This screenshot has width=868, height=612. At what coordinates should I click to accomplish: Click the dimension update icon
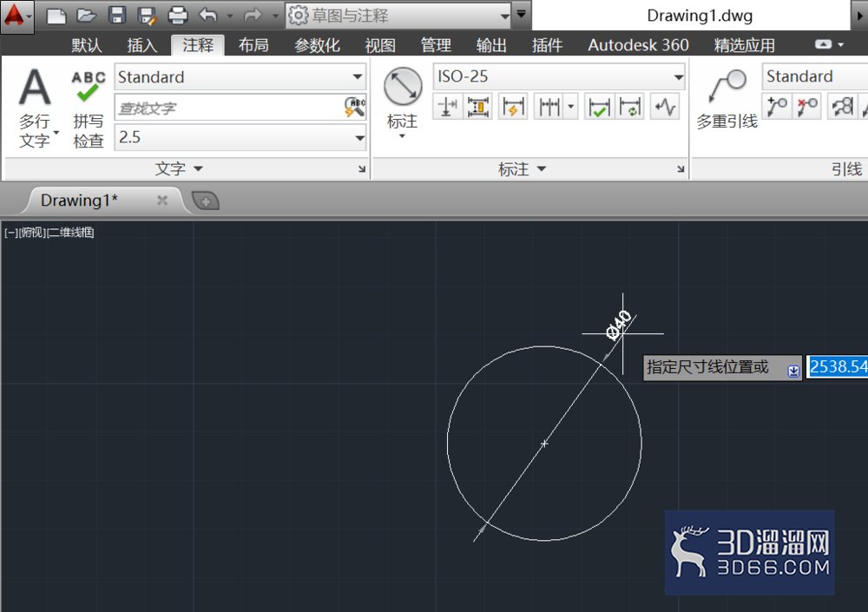pyautogui.click(x=630, y=106)
